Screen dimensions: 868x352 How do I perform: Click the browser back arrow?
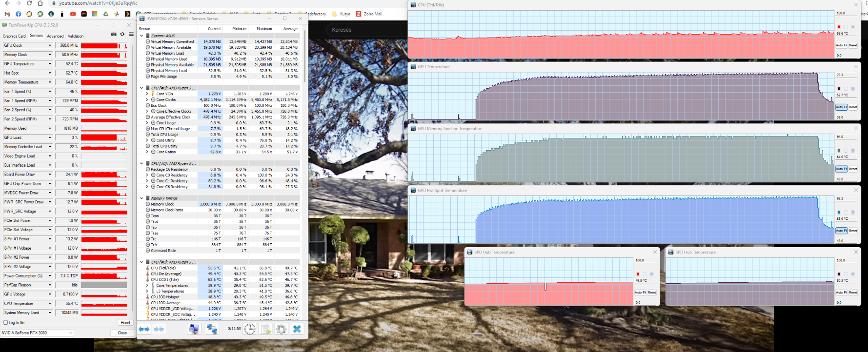pyautogui.click(x=7, y=3)
